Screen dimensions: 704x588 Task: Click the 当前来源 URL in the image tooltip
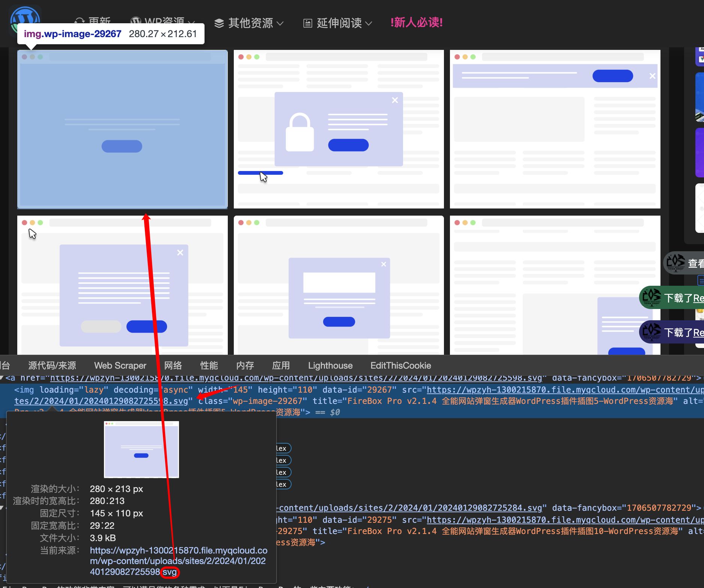[x=179, y=561]
